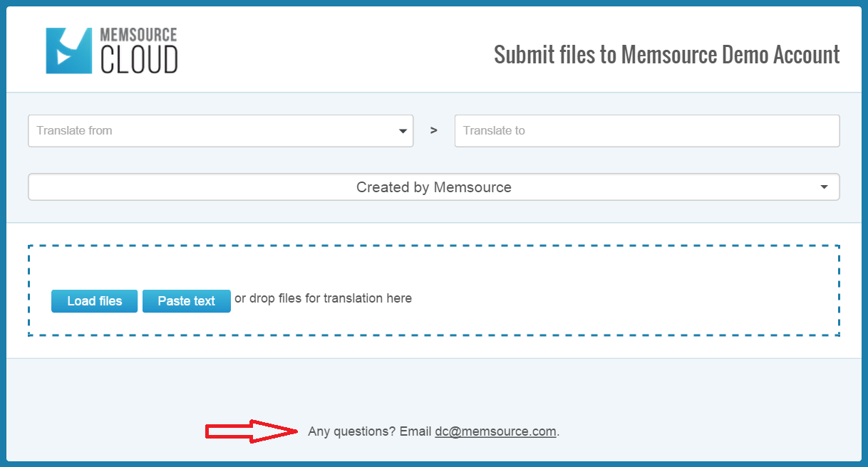Screen dimensions: 868x467
Task: Expand the Created by Memsource dropdown
Action: pyautogui.click(x=433, y=187)
